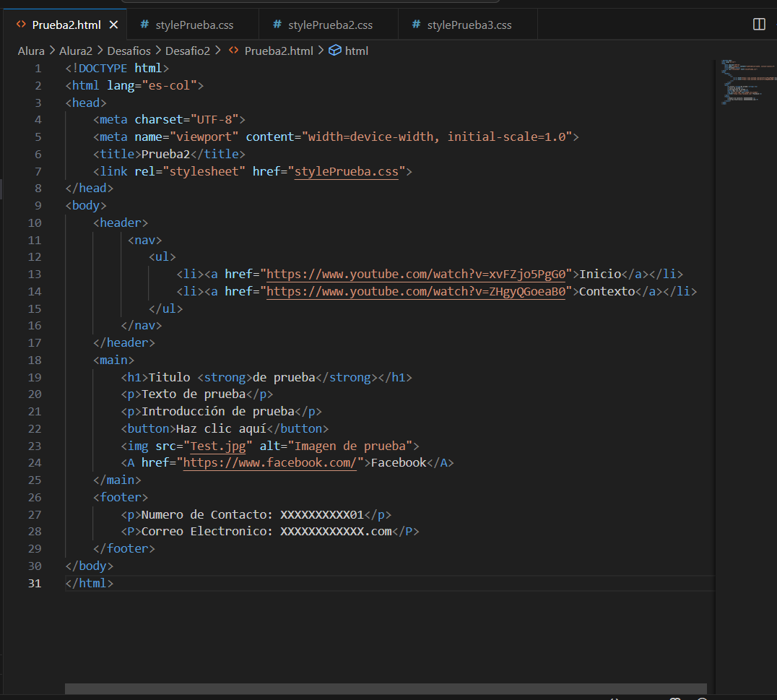The width and height of the screenshot is (777, 700).
Task: Click the html symbol cube icon in breadcrumb
Action: tap(335, 51)
